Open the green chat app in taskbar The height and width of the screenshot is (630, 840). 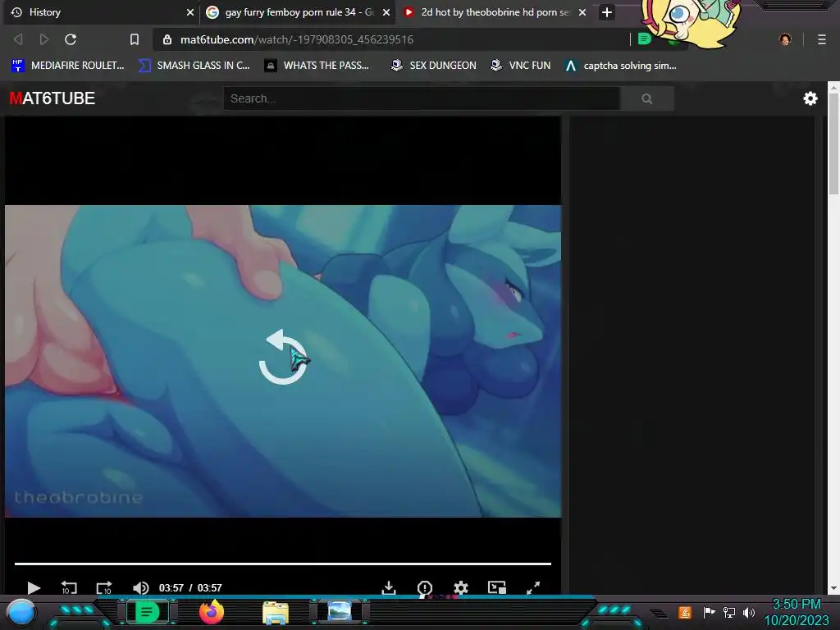point(147,611)
